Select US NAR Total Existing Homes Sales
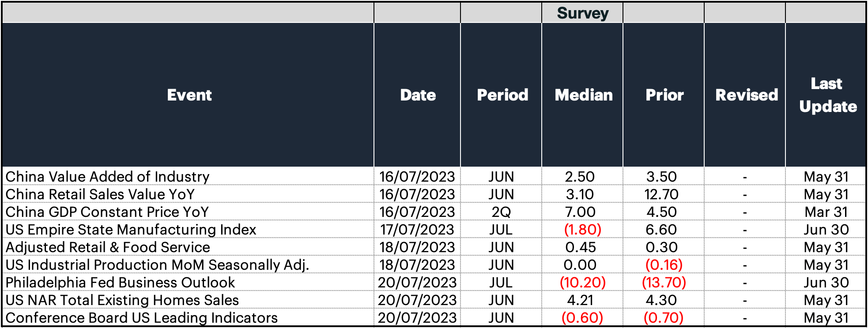Viewport: 868px width, 328px height. tap(122, 300)
